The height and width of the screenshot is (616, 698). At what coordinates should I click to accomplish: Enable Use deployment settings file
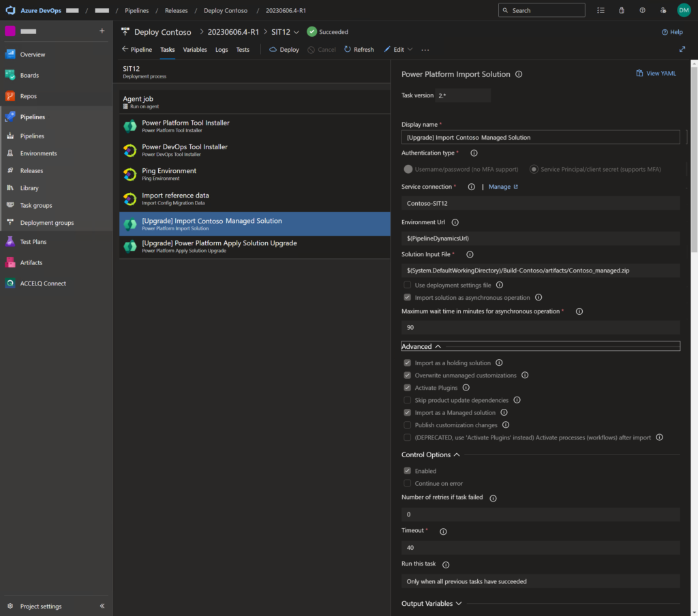click(406, 285)
